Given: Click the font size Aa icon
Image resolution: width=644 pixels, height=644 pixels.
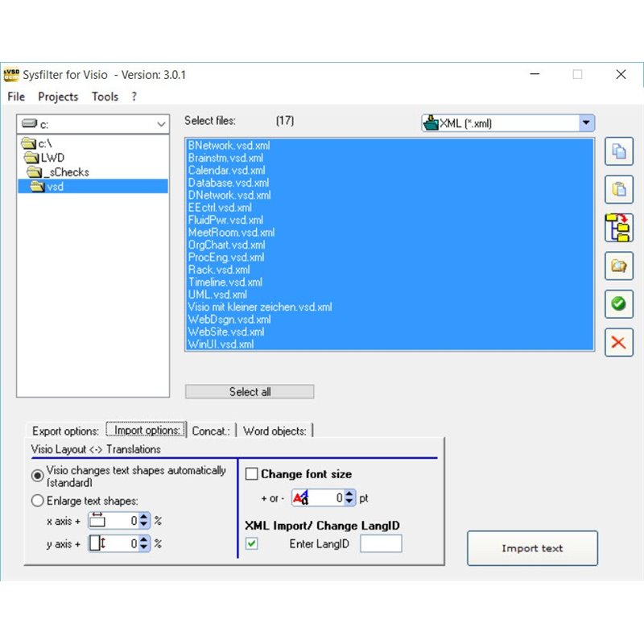Looking at the screenshot, I should coord(300,497).
